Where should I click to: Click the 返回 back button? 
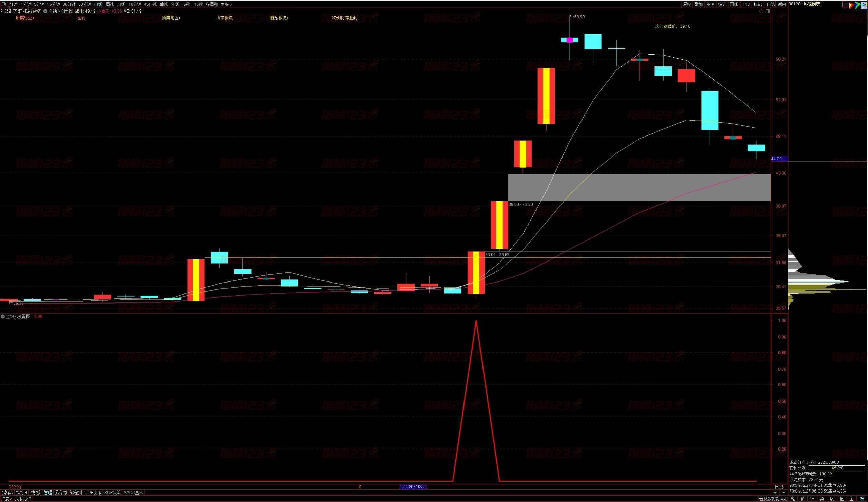coord(782,4)
